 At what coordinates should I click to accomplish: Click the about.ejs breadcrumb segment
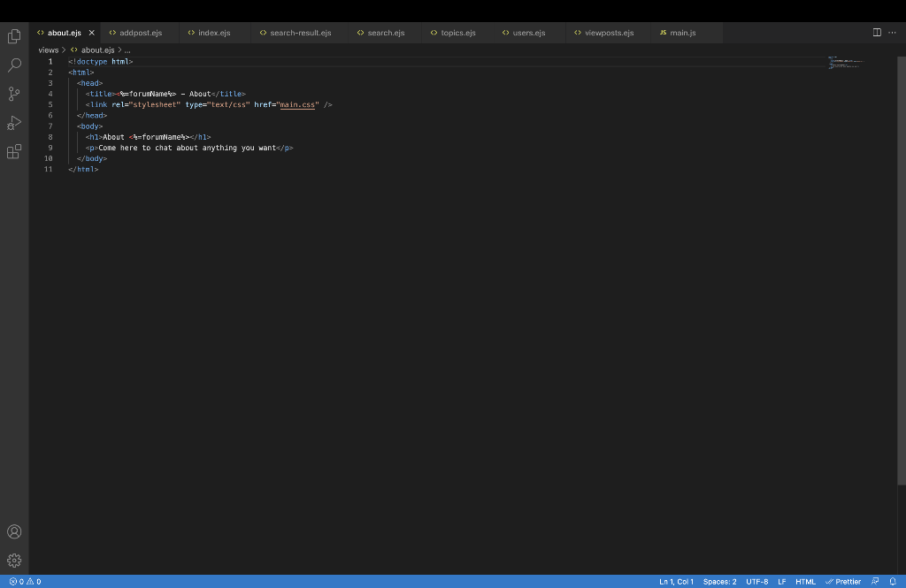97,50
